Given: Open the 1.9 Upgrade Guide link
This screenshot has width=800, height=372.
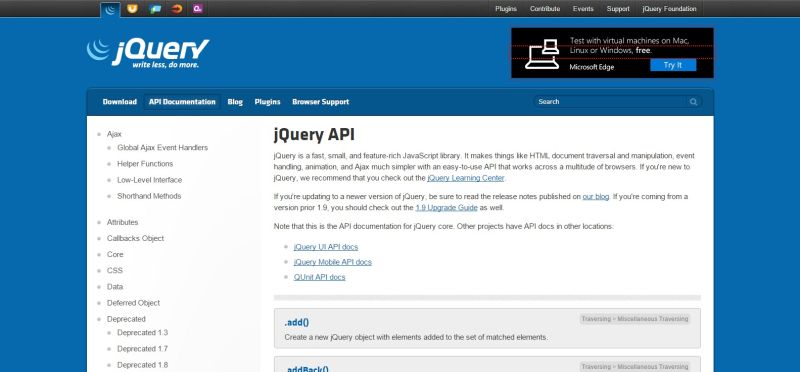Looking at the screenshot, I should 446,208.
